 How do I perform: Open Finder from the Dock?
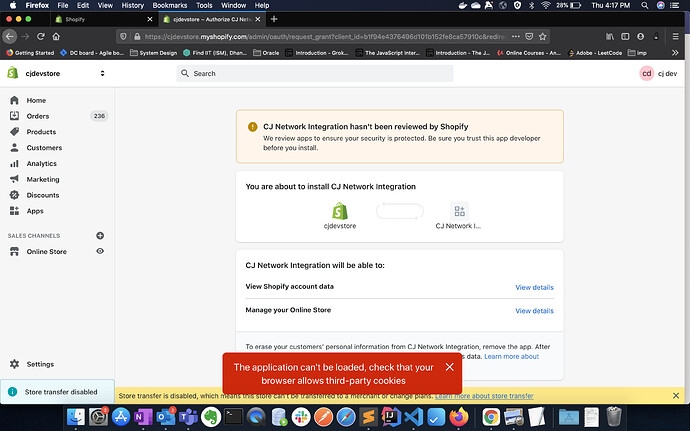point(76,416)
